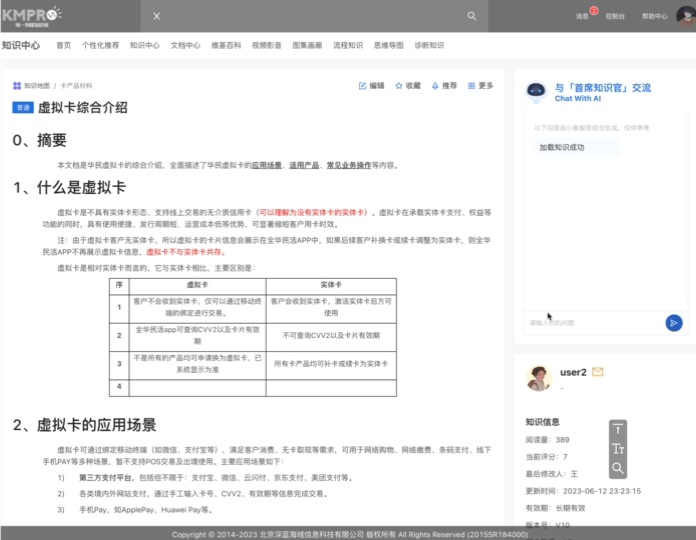Open the 消息 notifications with red badge
The width and height of the screenshot is (696, 540).
584,16
